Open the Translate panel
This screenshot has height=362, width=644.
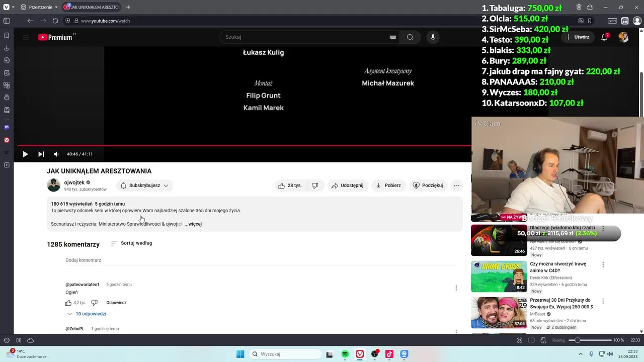[7, 85]
